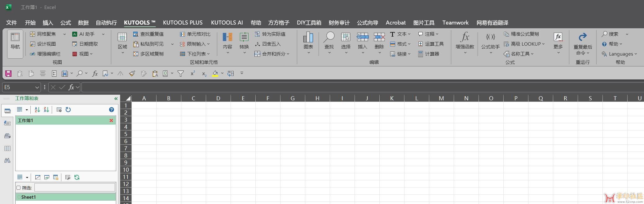Click the filter text field beside 筛选
Image resolution: width=644 pixels, height=204 pixels.
tap(74, 188)
